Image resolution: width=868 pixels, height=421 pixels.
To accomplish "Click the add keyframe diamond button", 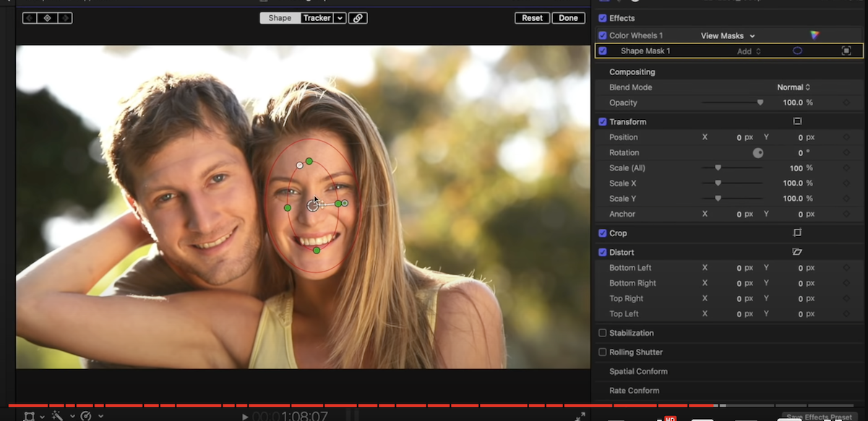I will click(47, 18).
